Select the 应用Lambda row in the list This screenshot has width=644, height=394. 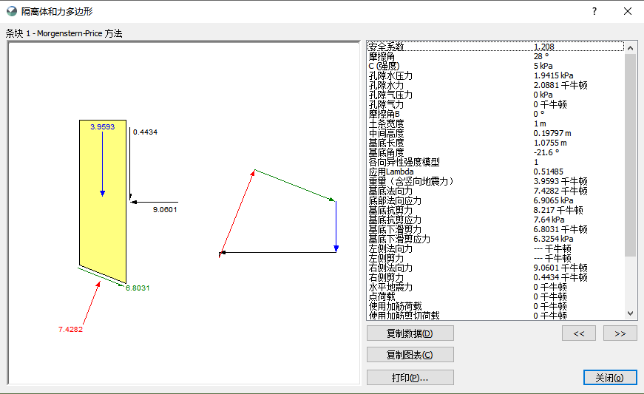496,171
